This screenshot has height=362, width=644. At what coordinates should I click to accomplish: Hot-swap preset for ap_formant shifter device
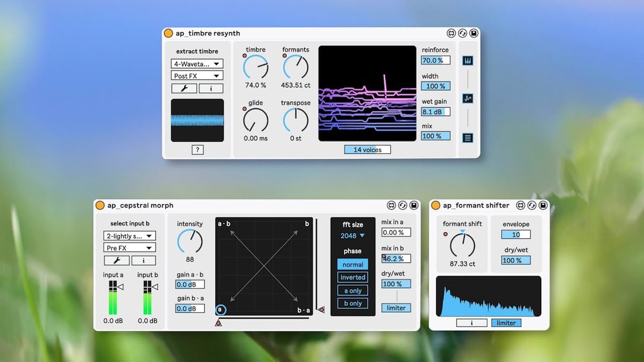click(532, 205)
